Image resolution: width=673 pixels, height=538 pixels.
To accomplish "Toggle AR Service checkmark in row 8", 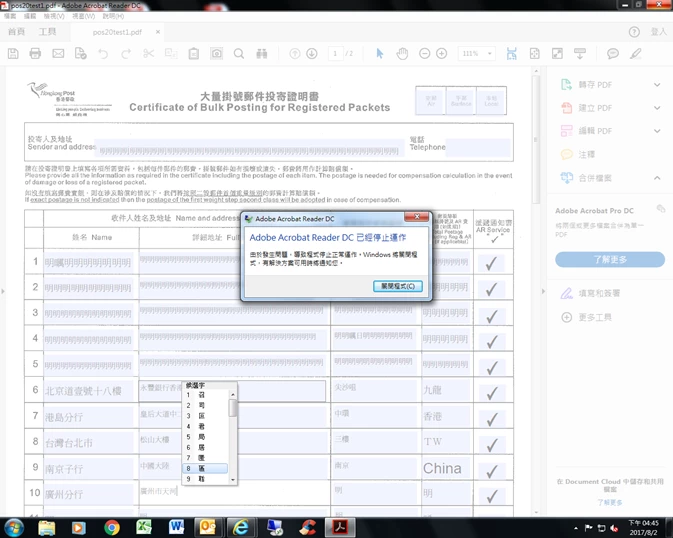I will [491, 444].
